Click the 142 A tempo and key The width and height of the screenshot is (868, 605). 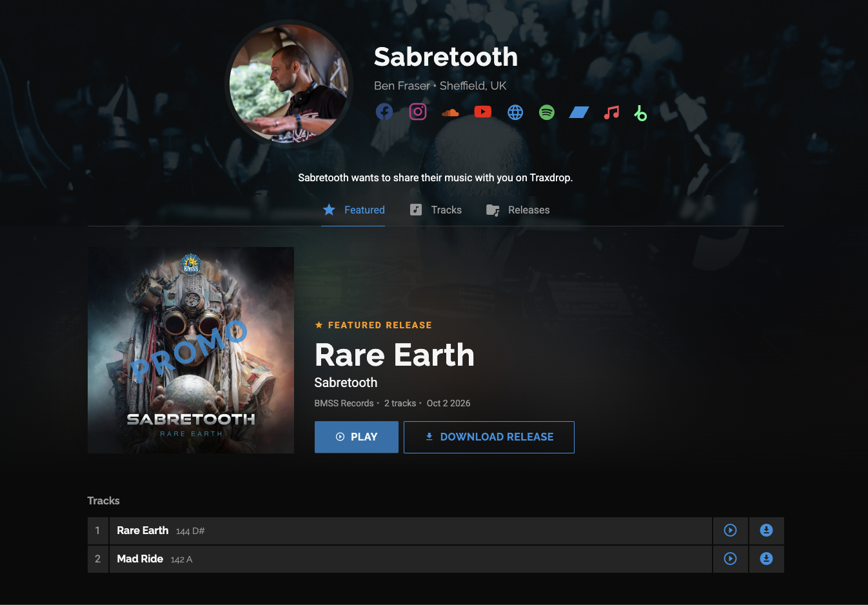coord(182,560)
